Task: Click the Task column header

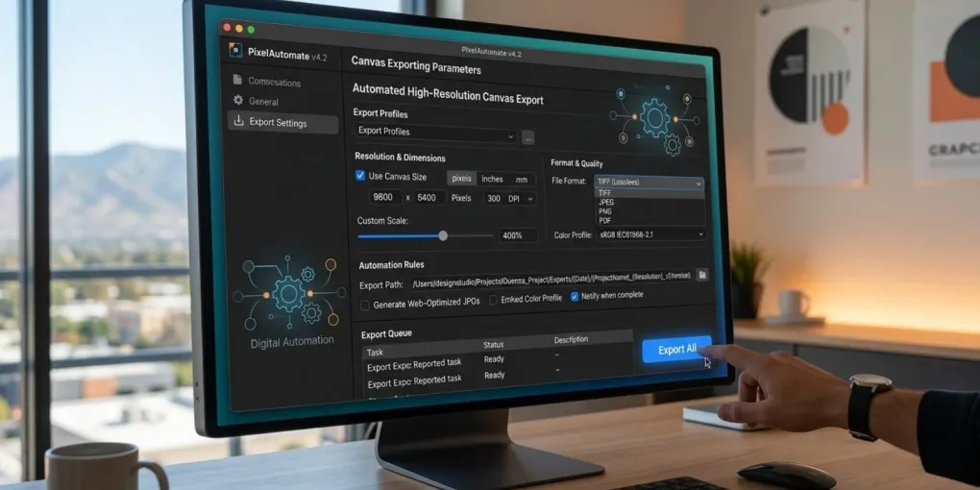Action: (x=375, y=352)
